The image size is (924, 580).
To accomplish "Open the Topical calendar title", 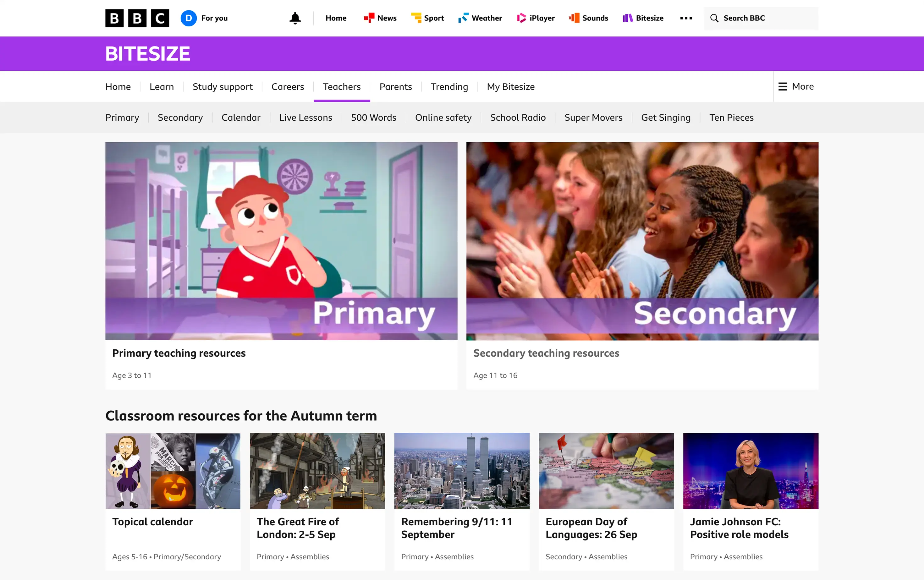I will [x=153, y=522].
